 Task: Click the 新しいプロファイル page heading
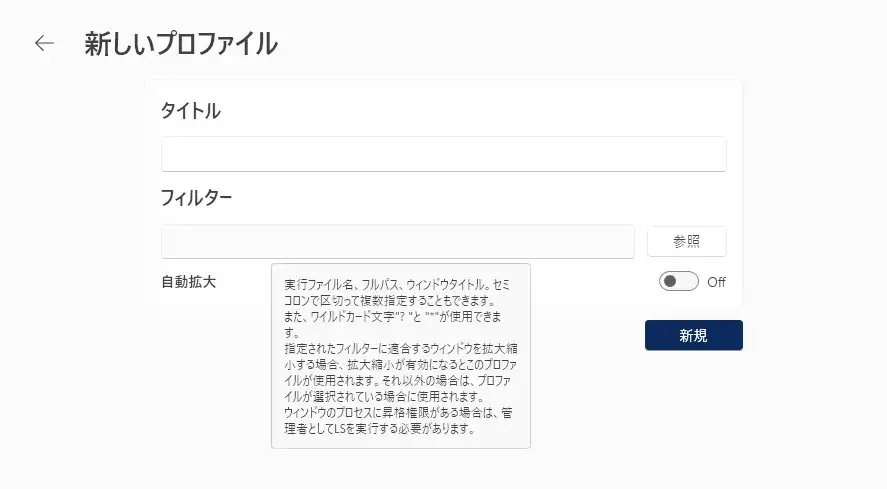[x=181, y=43]
